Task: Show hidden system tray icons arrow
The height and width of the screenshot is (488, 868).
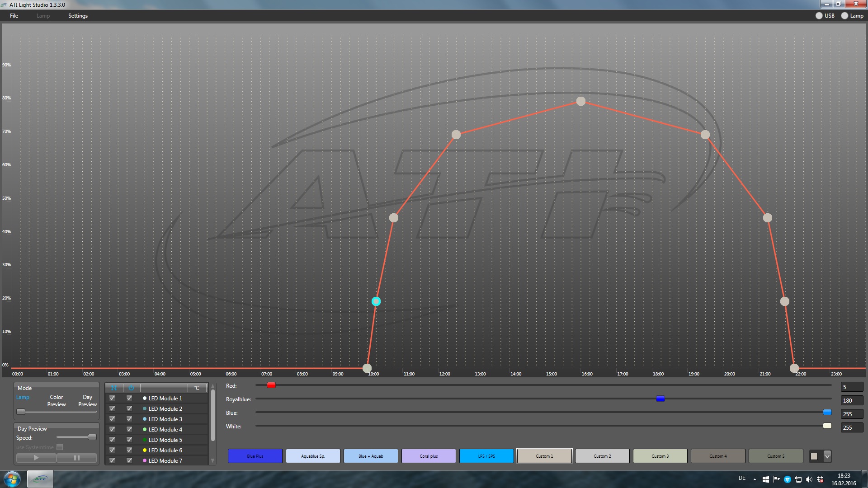Action: (755, 479)
